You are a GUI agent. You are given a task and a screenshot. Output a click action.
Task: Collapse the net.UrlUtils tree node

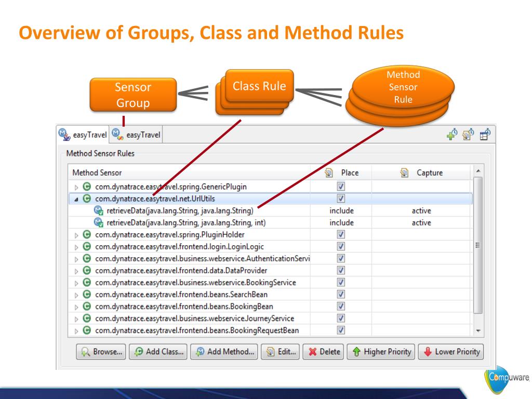pos(76,199)
